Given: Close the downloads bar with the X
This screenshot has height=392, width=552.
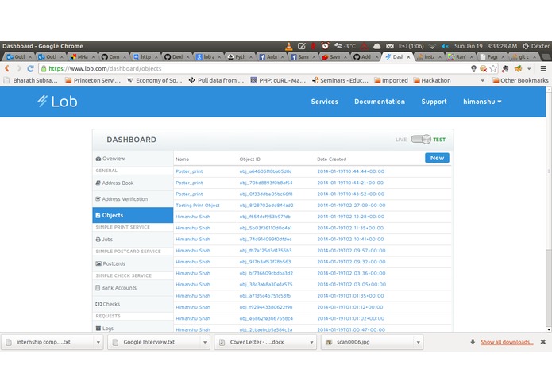Looking at the screenshot, I should click(542, 342).
